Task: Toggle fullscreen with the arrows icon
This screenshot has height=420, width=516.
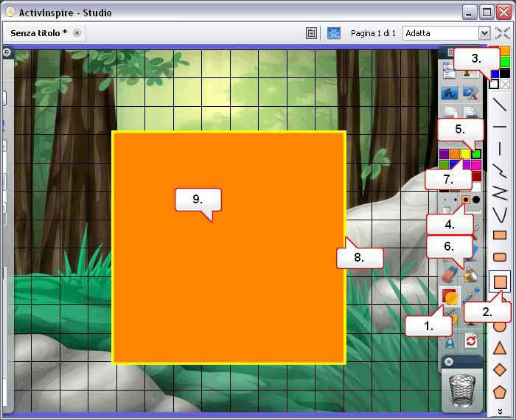Action: [503, 33]
